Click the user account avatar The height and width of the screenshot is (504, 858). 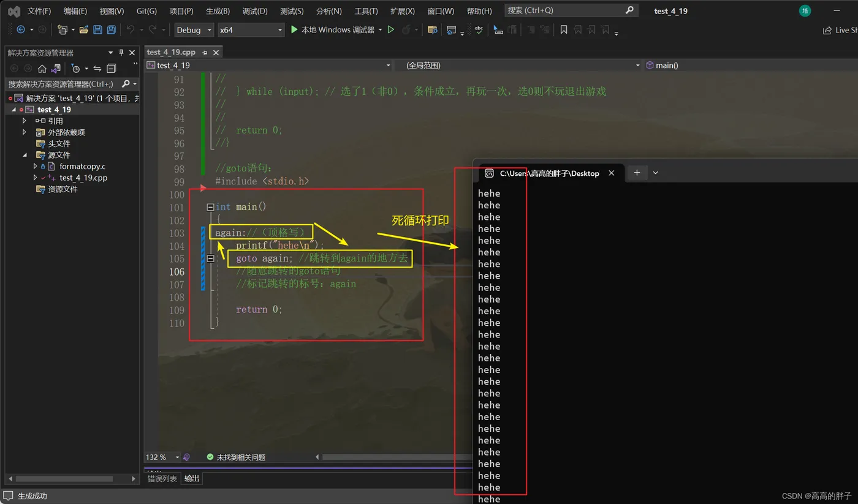click(x=805, y=11)
